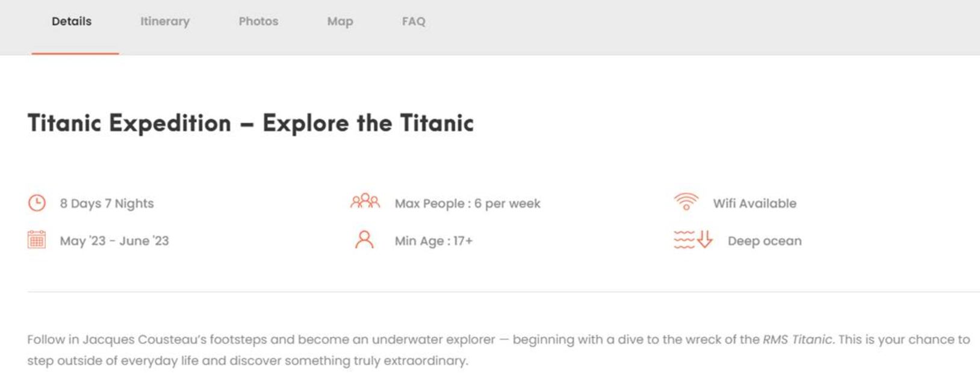Click the person Min Age icon
Viewport: 980px width, 373px height.
click(x=364, y=239)
